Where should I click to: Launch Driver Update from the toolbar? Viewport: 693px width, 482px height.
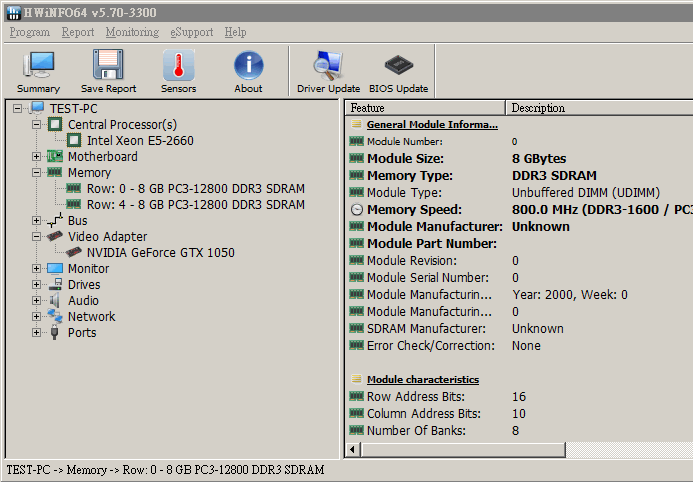click(x=328, y=71)
